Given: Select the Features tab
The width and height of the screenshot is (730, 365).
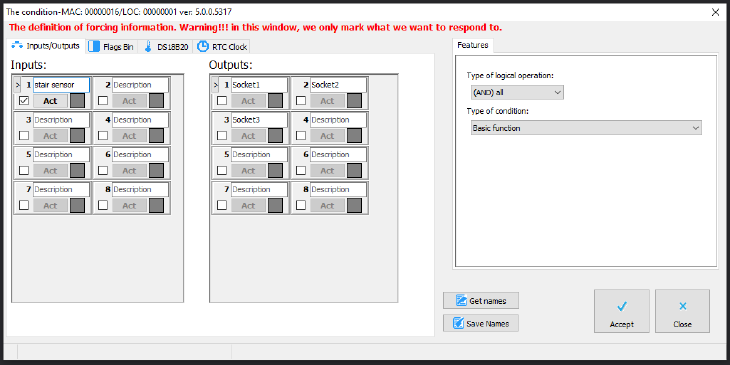Looking at the screenshot, I should pyautogui.click(x=473, y=46).
